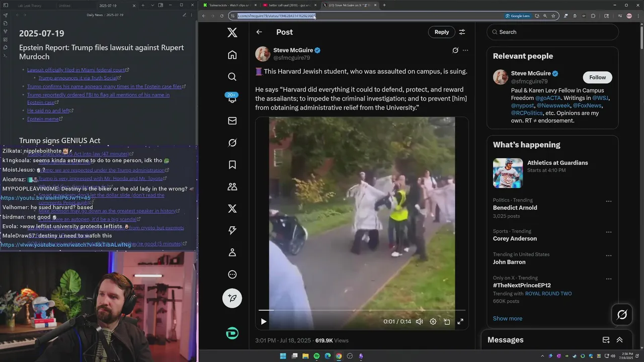Open video settings gear

point(433,322)
